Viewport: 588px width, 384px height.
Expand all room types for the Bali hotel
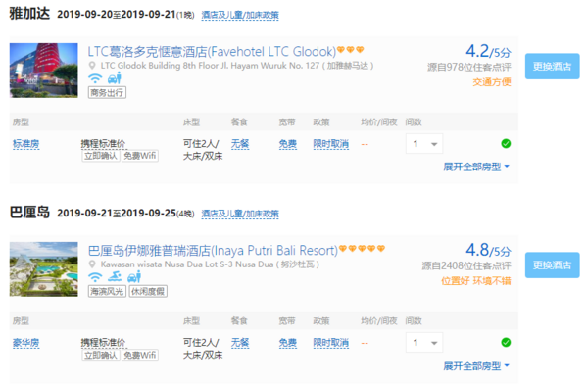point(476,366)
